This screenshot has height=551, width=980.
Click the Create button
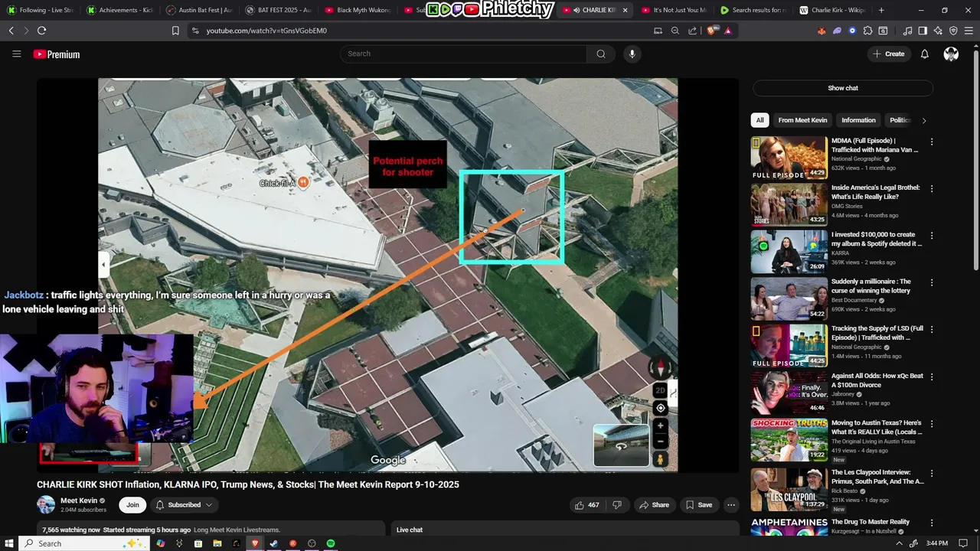tap(888, 54)
